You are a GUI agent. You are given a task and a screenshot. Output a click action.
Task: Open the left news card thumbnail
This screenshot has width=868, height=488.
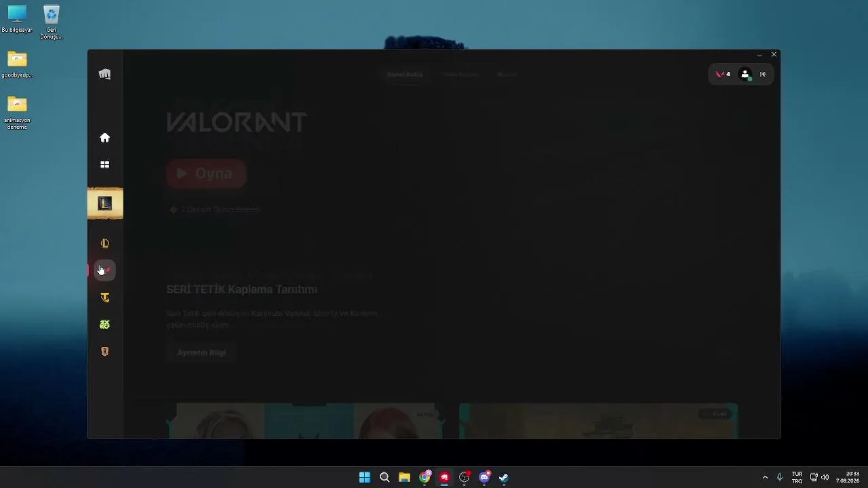point(305,421)
